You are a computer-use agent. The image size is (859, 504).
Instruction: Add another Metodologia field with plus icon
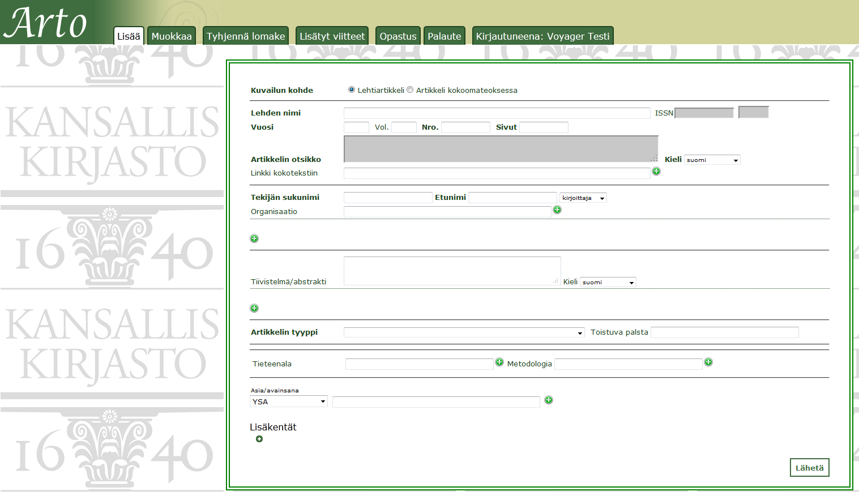pos(708,362)
